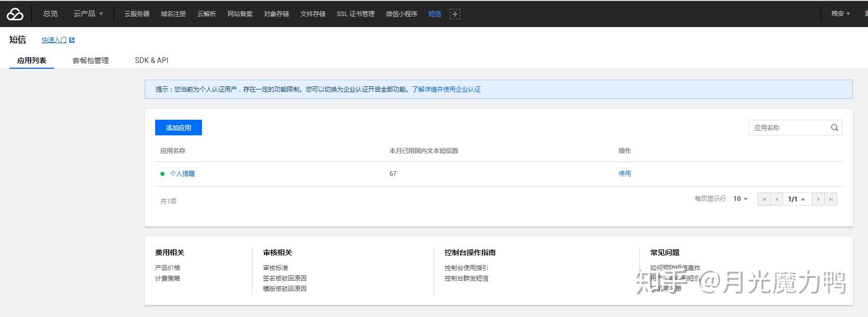Open the 快速入门 link
Image resolution: width=868 pixels, height=317 pixels.
[54, 40]
